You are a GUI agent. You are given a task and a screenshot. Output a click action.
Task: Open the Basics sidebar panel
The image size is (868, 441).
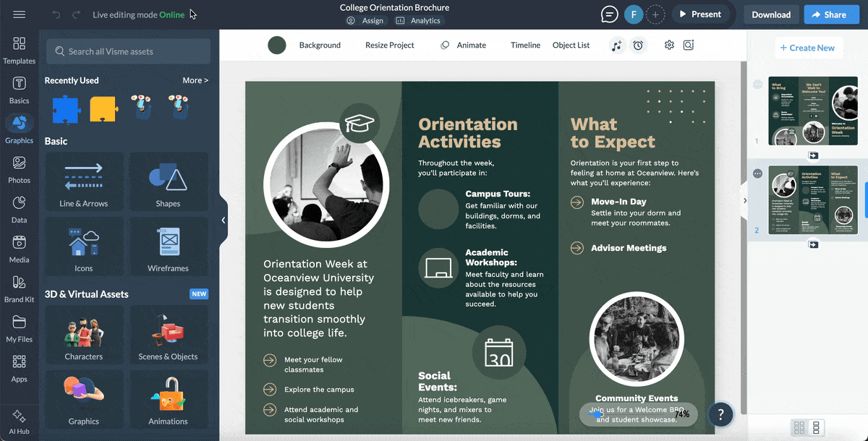point(20,90)
